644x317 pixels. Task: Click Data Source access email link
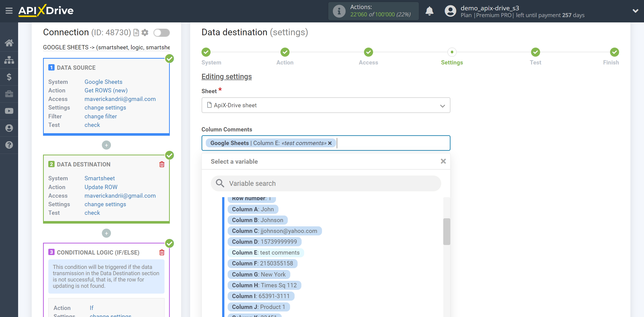120,99
